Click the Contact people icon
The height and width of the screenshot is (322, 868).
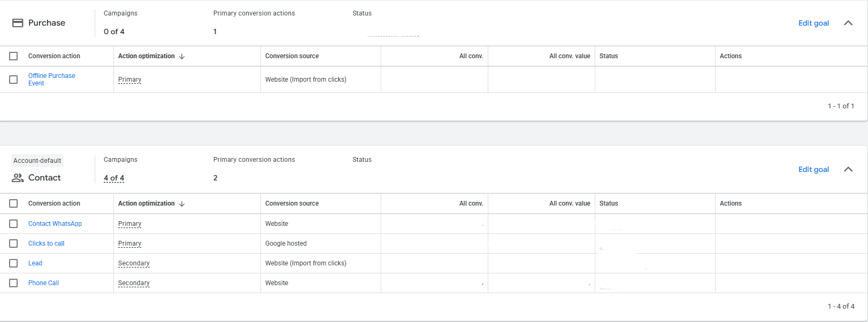(18, 178)
